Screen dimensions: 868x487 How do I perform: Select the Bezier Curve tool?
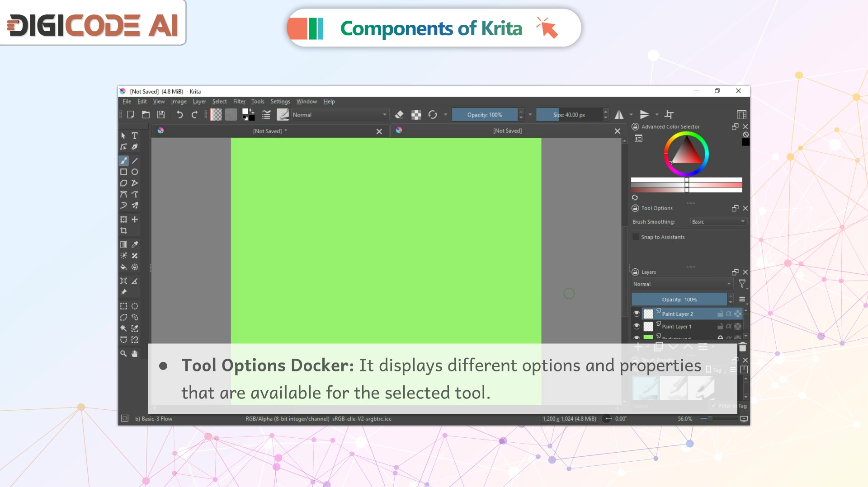click(x=123, y=194)
